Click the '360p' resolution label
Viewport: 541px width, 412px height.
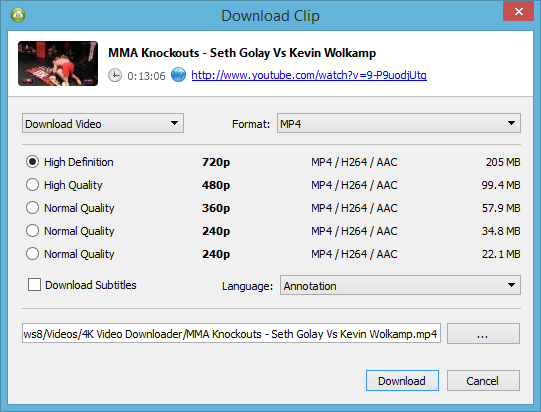pos(216,208)
